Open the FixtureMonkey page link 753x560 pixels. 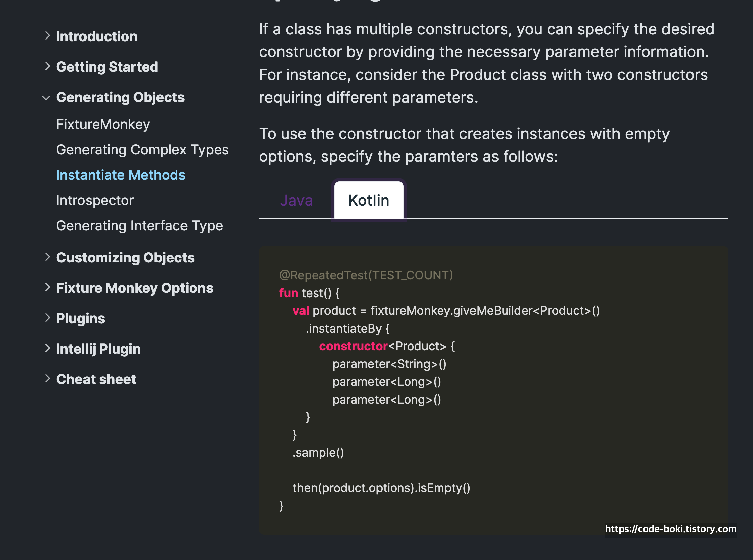103,124
